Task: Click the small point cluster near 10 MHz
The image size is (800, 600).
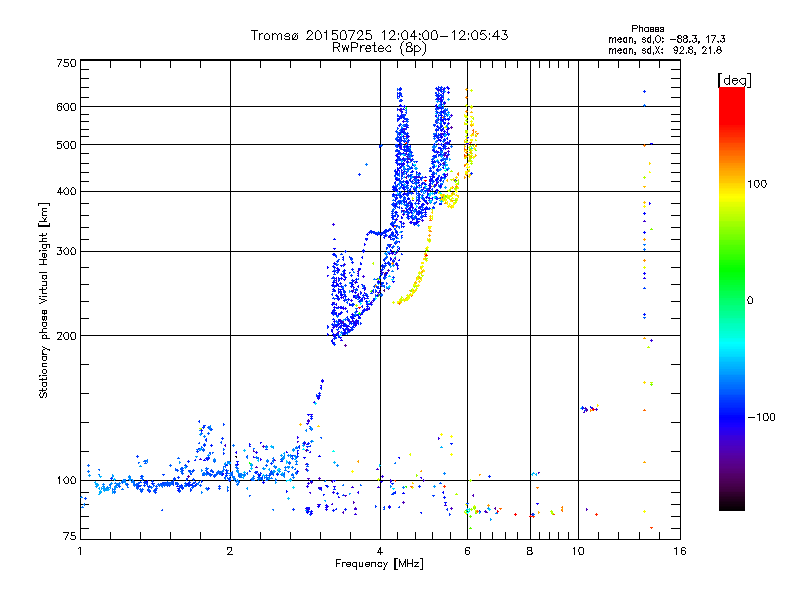Action: click(590, 409)
